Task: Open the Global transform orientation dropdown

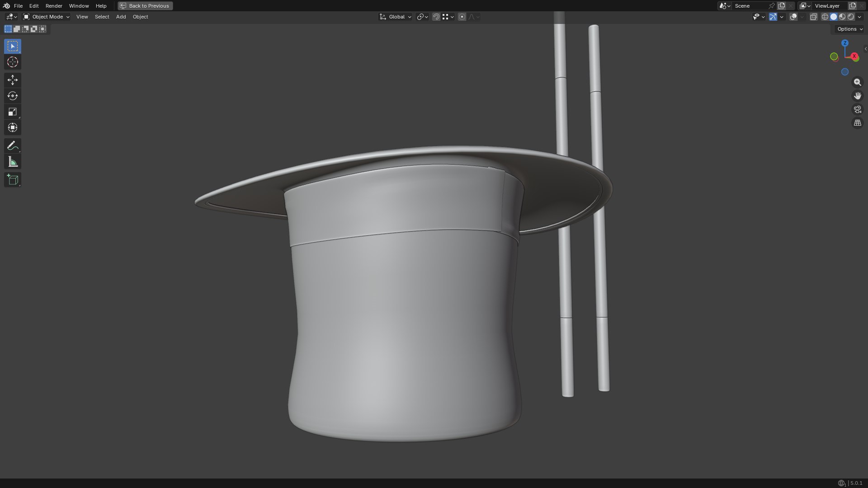Action: [396, 17]
